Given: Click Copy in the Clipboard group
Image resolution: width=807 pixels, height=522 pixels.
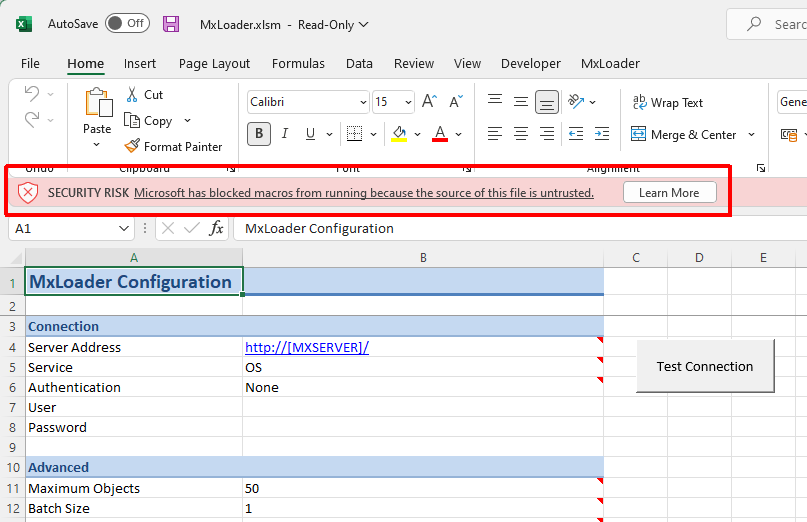Looking at the screenshot, I should 149,121.
